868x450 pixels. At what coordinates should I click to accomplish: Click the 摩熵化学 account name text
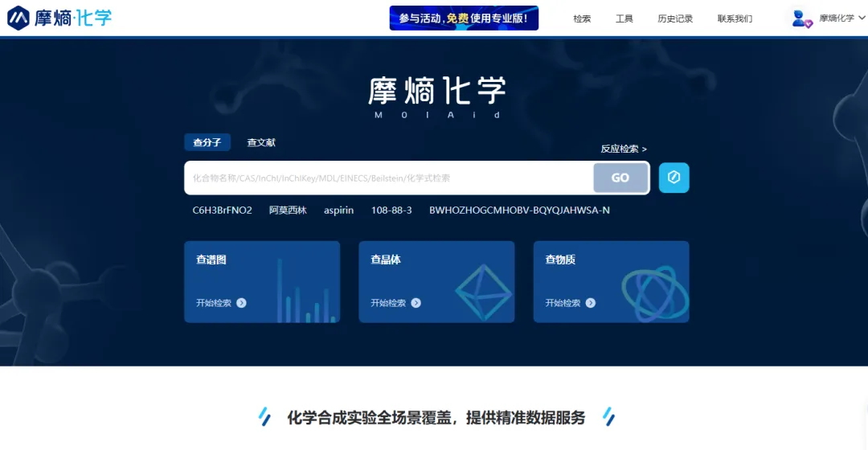(837, 18)
